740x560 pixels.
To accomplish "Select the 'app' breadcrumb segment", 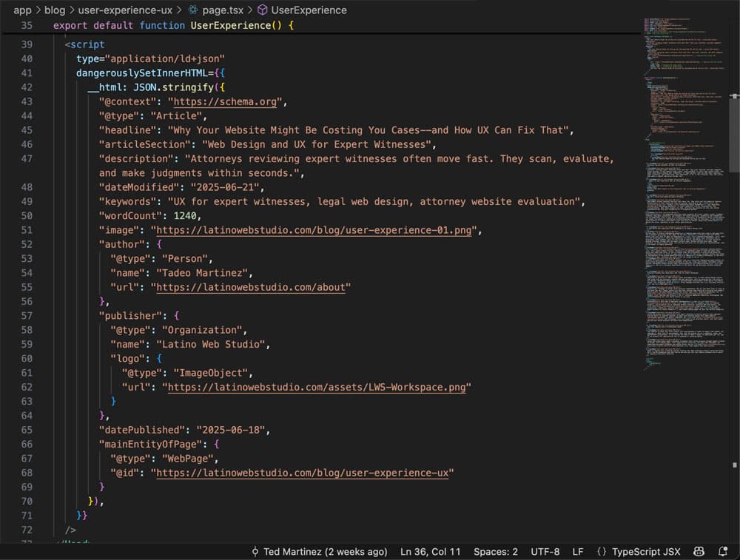I will (x=22, y=10).
